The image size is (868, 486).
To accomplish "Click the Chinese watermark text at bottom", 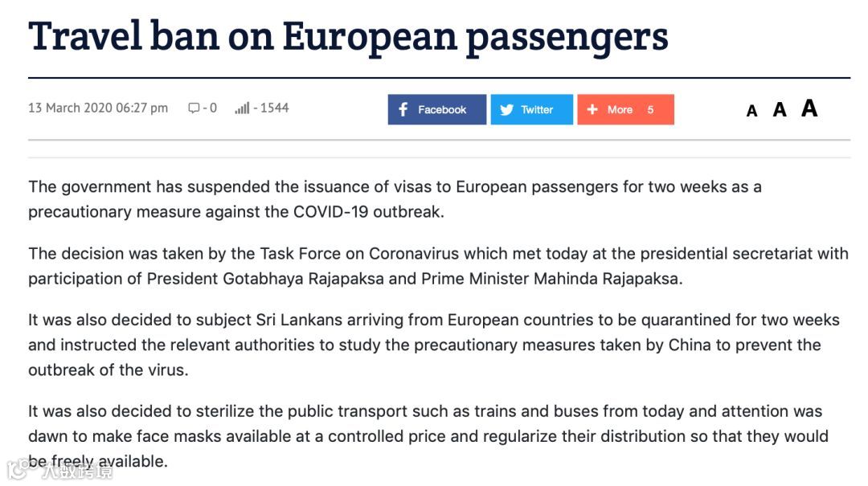I will point(77,471).
